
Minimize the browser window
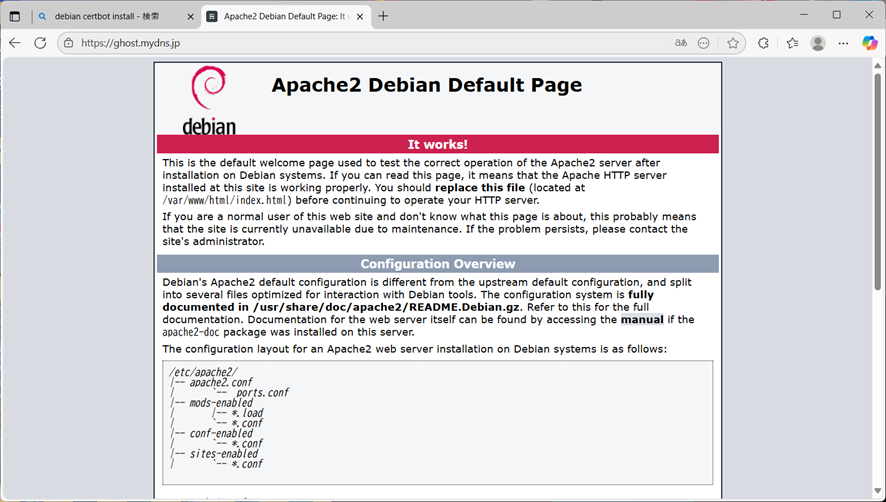coord(804,15)
